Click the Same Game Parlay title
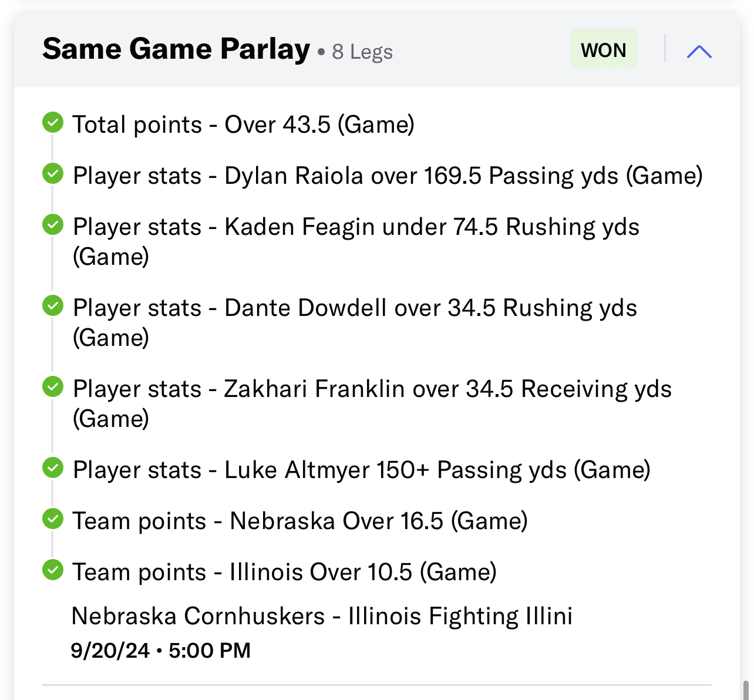The width and height of the screenshot is (754, 700). (176, 49)
